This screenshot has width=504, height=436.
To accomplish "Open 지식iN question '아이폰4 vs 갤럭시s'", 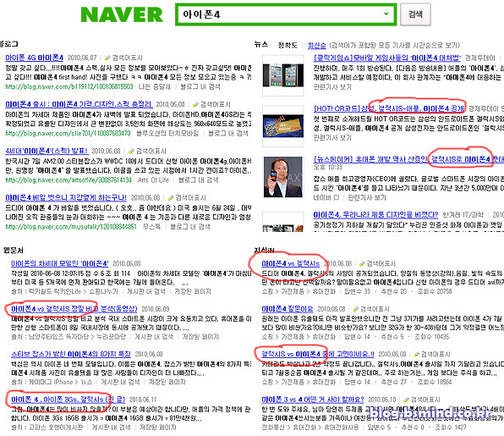I will [x=291, y=264].
